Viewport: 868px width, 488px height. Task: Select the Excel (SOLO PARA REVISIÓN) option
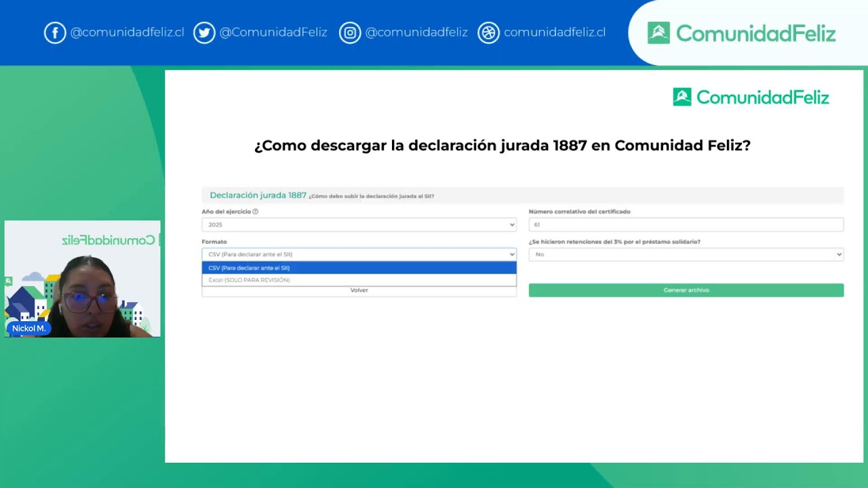[359, 280]
